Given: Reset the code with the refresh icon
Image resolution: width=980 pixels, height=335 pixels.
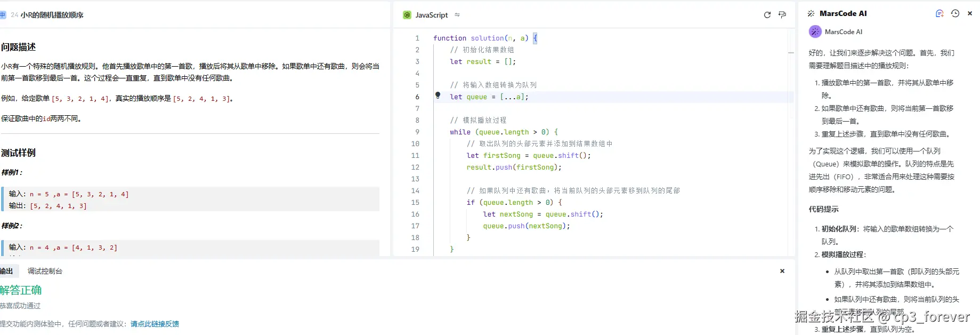Looking at the screenshot, I should [767, 15].
